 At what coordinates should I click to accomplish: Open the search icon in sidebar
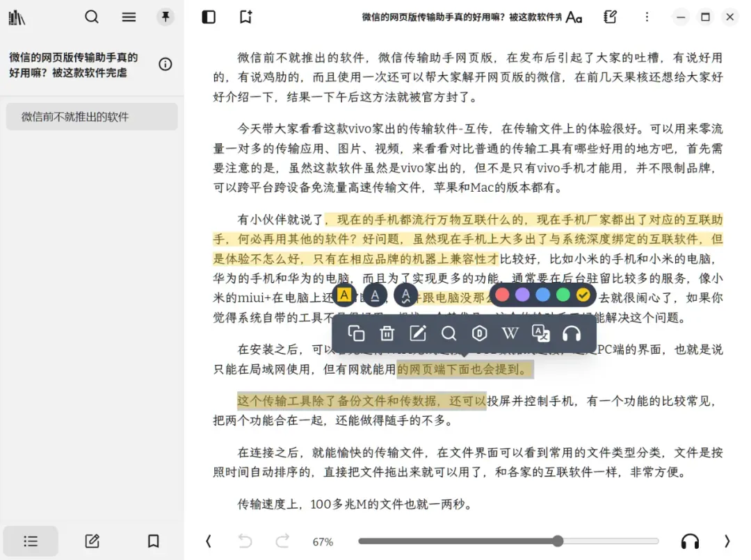coord(92,17)
